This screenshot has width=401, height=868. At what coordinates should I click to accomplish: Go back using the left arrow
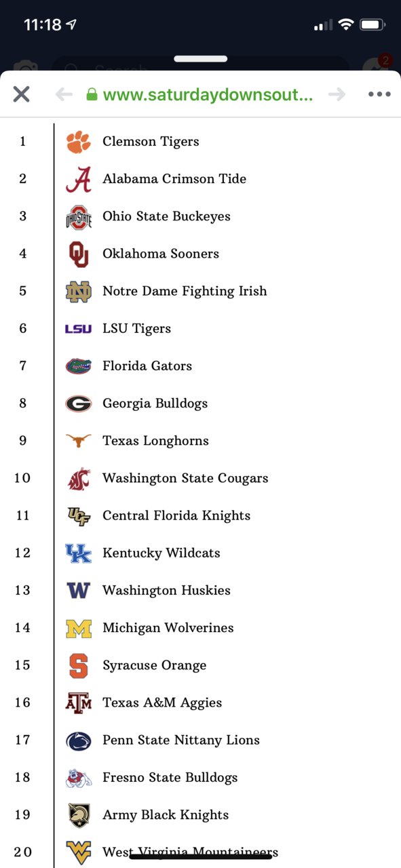(x=64, y=94)
